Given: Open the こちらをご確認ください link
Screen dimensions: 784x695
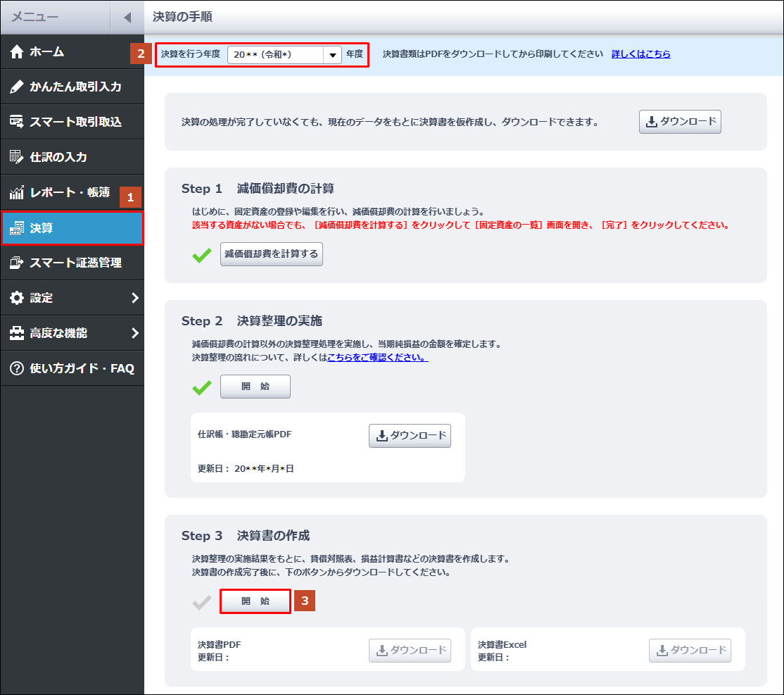Looking at the screenshot, I should click(x=377, y=358).
